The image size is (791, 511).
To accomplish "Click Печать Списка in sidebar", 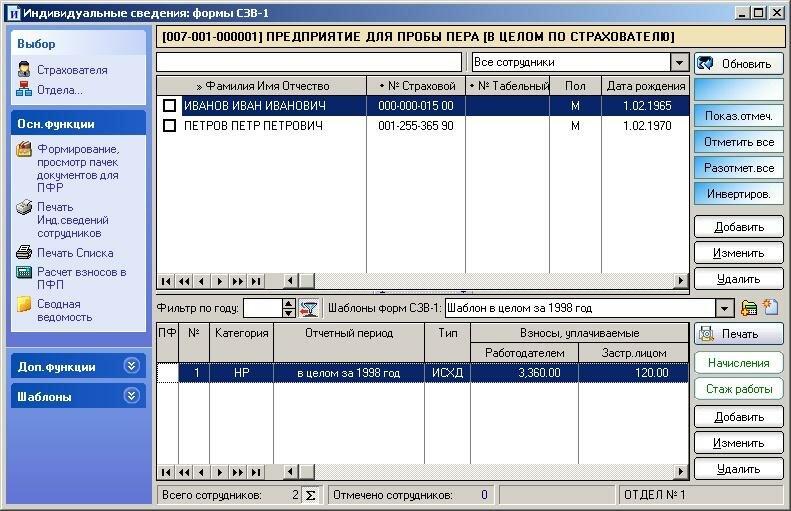I will tap(65, 253).
